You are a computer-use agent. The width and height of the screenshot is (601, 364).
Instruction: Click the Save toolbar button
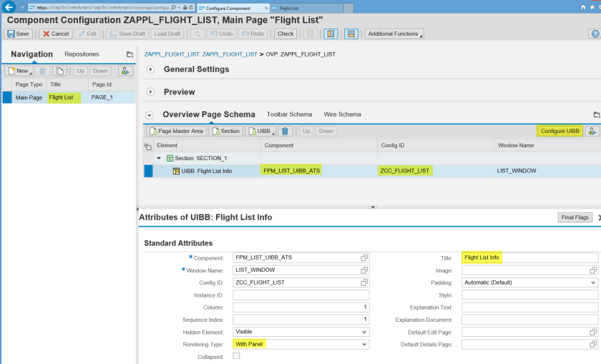pos(19,34)
